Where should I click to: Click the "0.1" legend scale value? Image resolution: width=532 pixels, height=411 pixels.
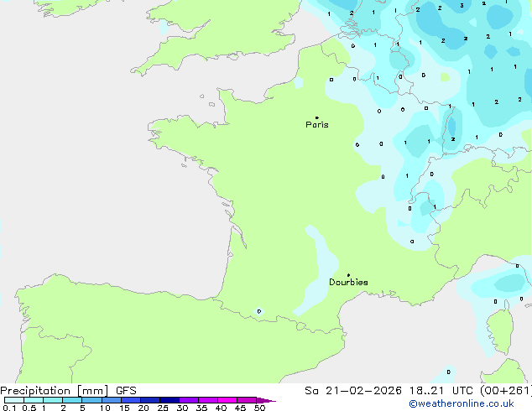(9, 408)
